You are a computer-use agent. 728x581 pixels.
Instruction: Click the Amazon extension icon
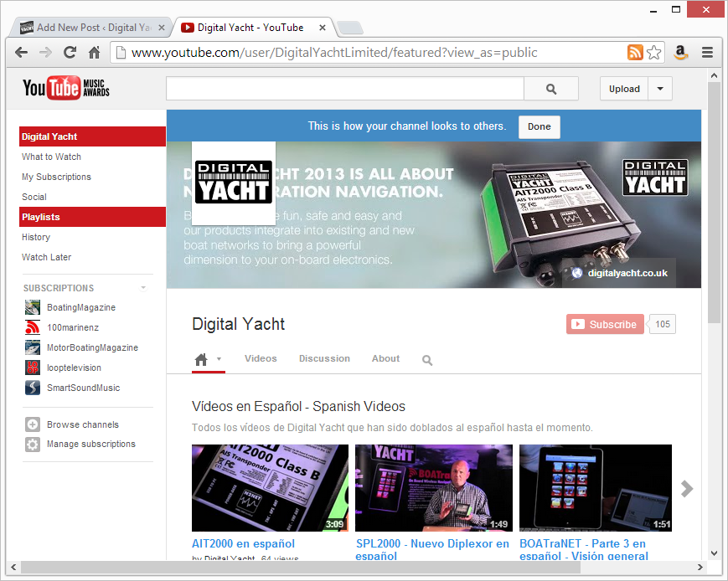(x=680, y=52)
